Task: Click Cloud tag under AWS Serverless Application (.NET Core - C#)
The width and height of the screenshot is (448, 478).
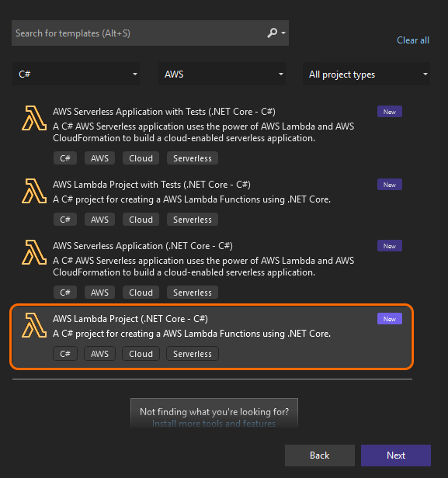Action: pyautogui.click(x=141, y=293)
